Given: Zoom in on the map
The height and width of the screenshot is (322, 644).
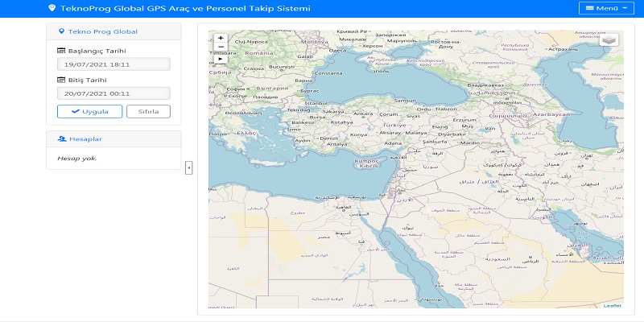Looking at the screenshot, I should 221,38.
